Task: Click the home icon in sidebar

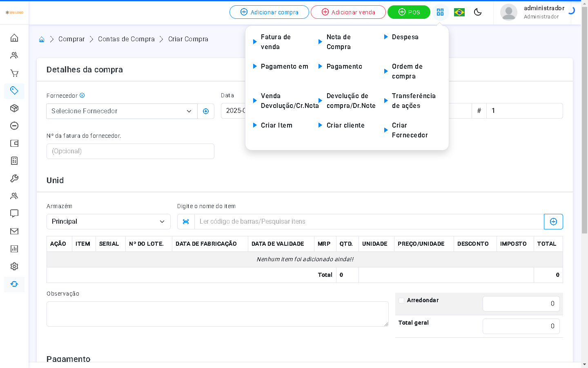Action: pos(14,38)
